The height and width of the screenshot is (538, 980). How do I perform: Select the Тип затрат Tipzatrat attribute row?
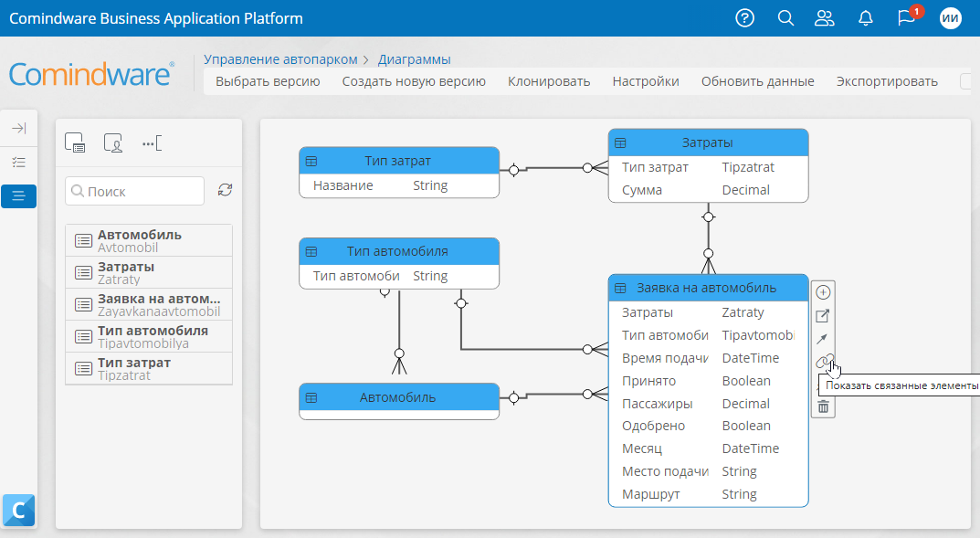click(x=708, y=167)
